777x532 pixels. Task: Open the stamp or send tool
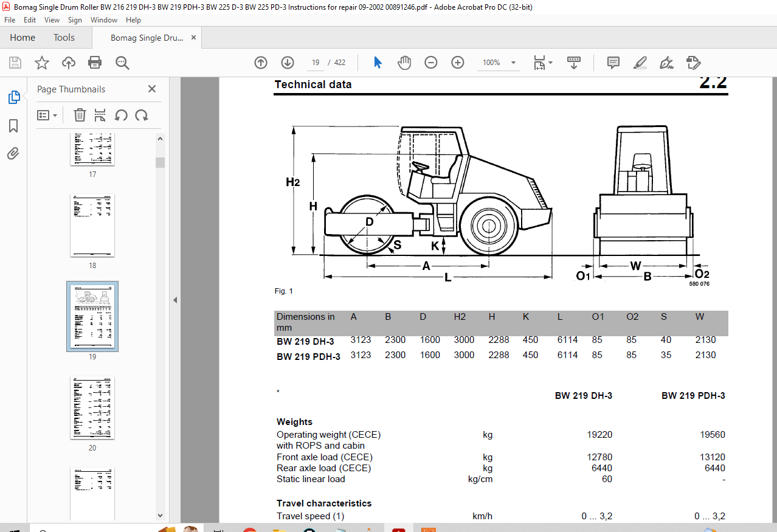693,63
